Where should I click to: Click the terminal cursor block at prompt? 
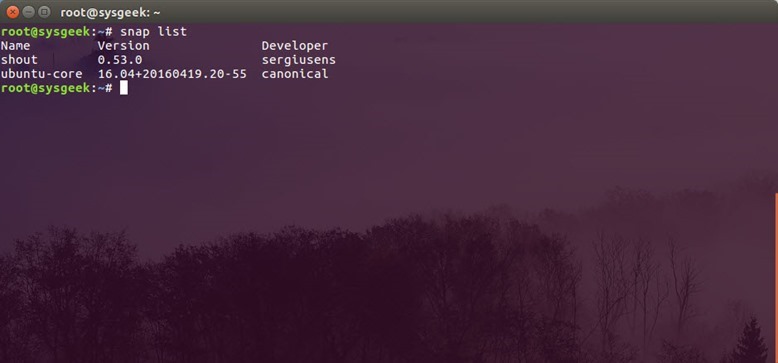point(124,88)
